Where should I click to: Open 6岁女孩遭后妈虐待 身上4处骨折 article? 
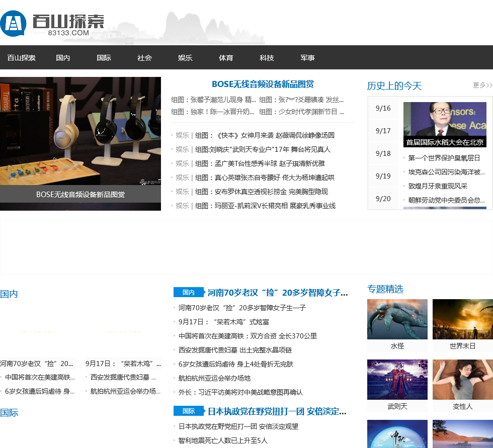click(x=236, y=365)
